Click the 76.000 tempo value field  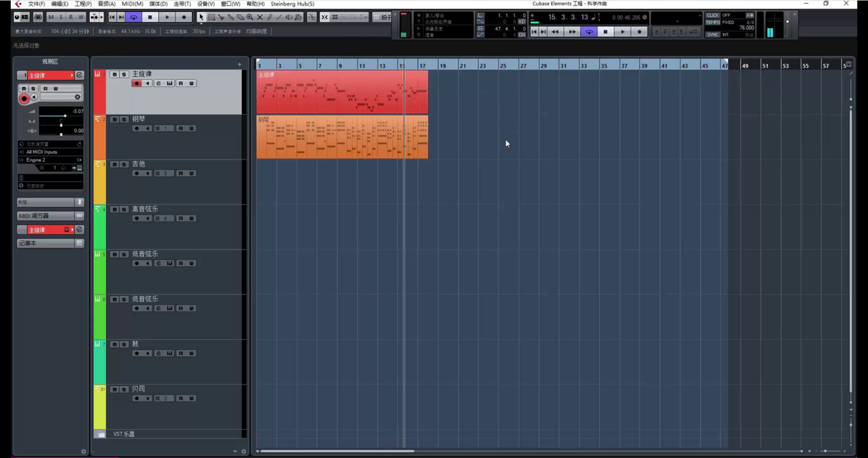[746, 28]
